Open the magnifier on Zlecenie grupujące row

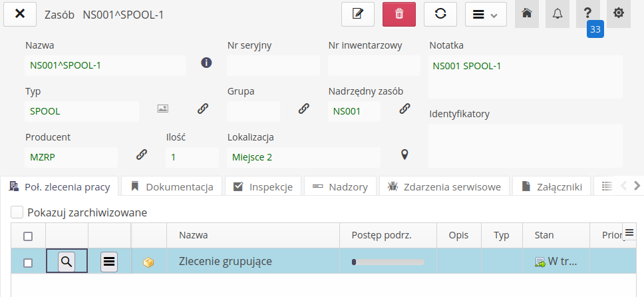click(x=67, y=262)
